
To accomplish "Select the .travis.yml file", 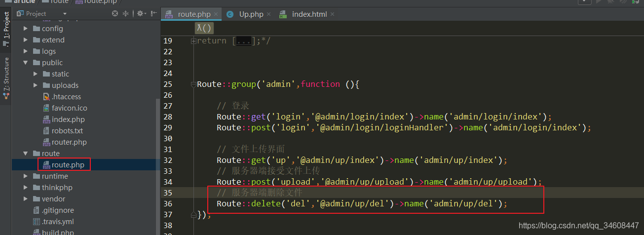I will coord(58,222).
